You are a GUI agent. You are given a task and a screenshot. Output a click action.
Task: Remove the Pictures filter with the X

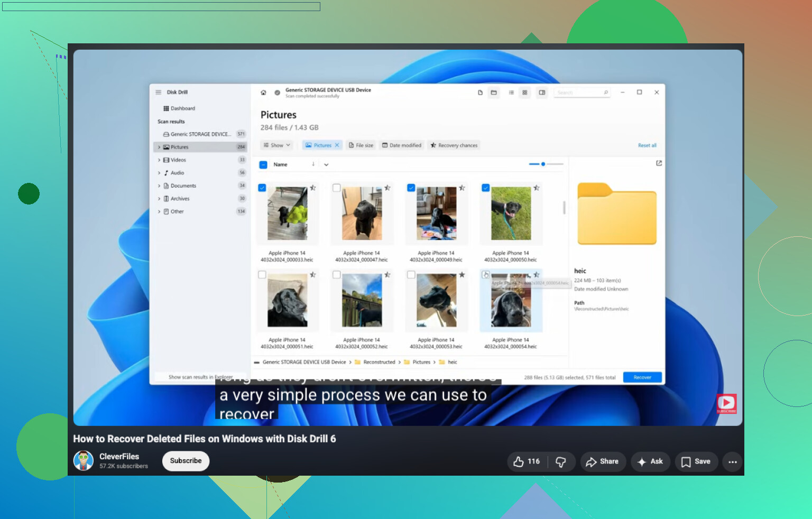click(x=337, y=145)
